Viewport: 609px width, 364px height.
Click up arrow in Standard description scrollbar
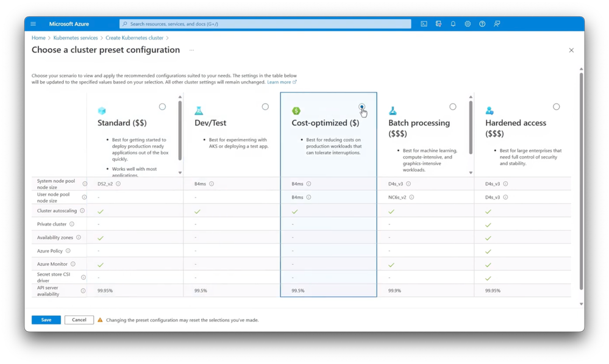(x=180, y=97)
